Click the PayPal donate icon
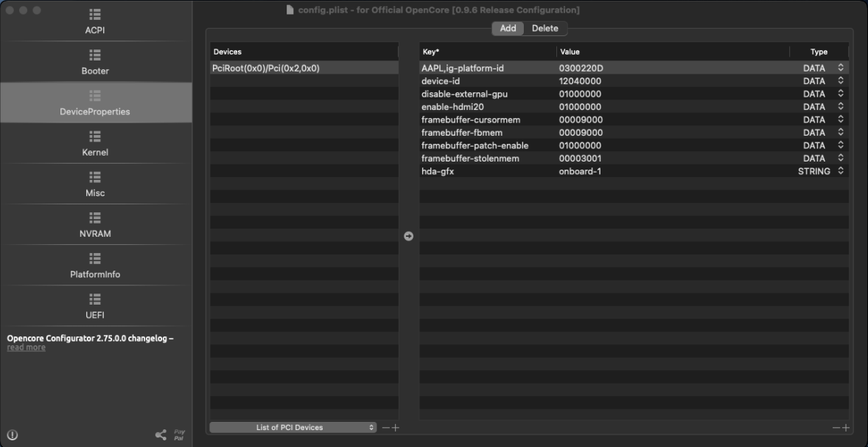This screenshot has width=868, height=447. pos(178,434)
